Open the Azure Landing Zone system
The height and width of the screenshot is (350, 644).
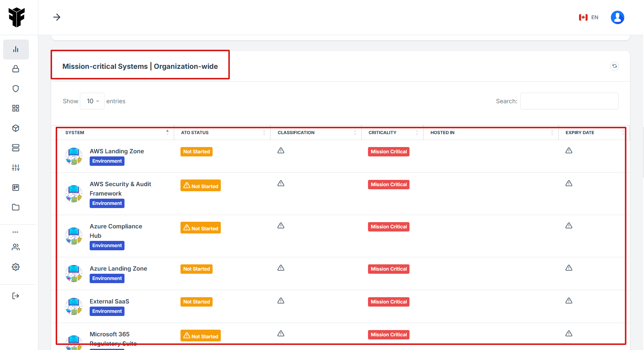(118, 269)
